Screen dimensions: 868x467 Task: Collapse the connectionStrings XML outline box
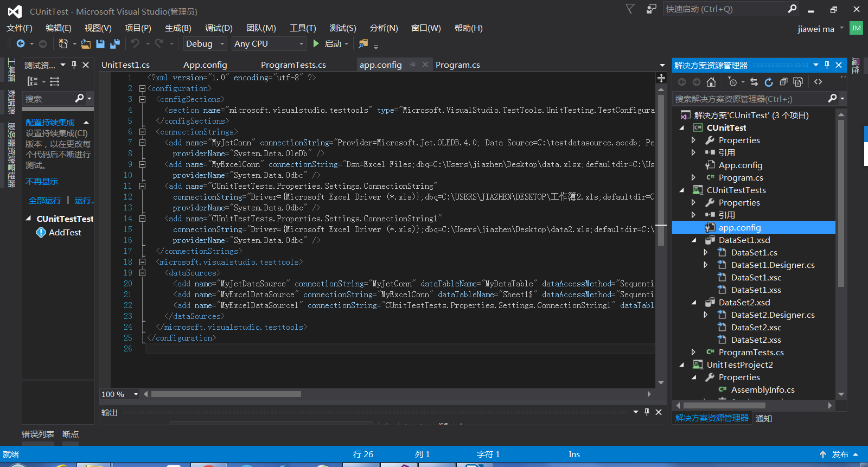point(142,132)
